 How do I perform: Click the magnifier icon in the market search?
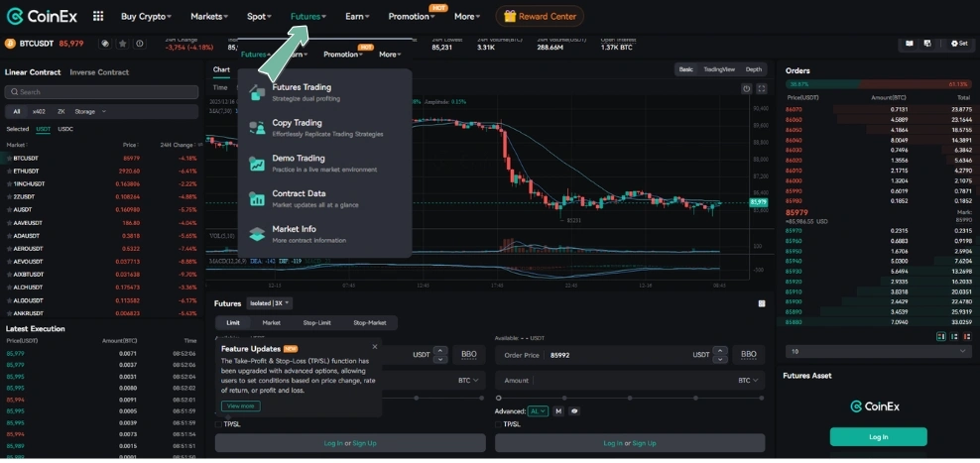click(x=14, y=92)
